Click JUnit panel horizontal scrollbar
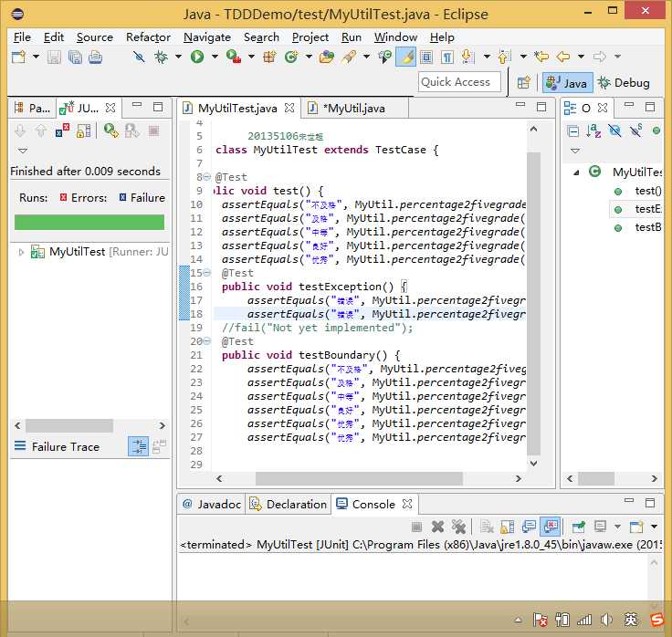 point(69,425)
